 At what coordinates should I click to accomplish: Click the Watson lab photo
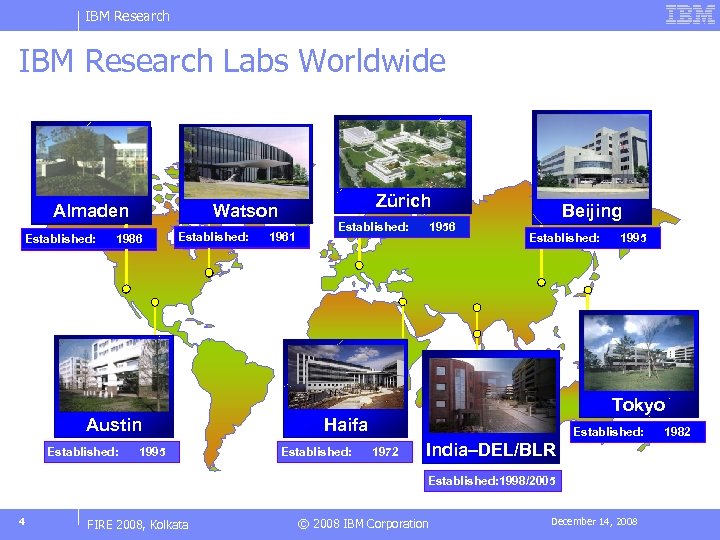pos(246,163)
